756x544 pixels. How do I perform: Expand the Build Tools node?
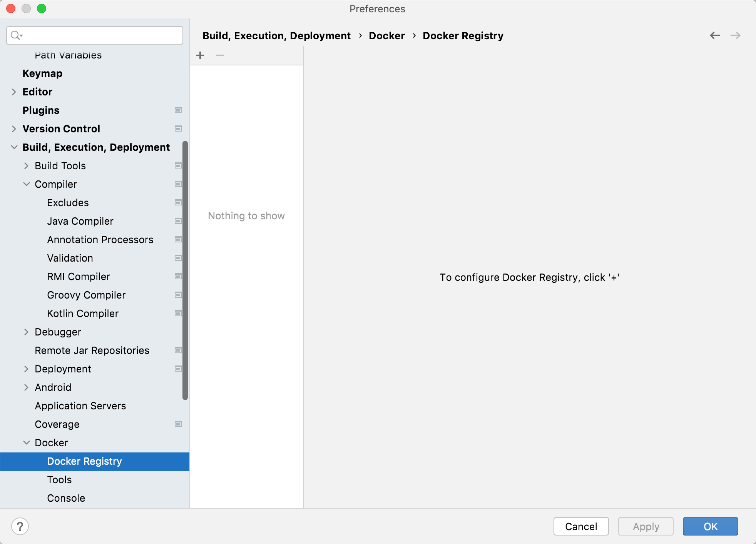tap(26, 166)
